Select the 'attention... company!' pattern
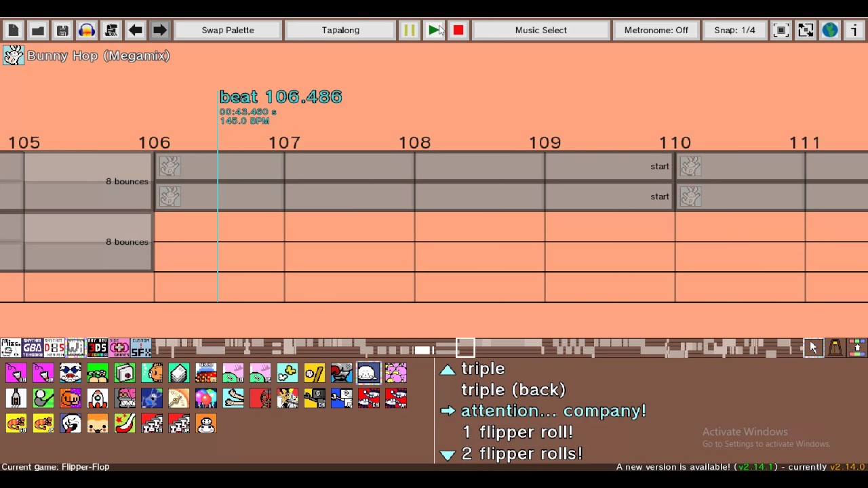 (x=553, y=411)
